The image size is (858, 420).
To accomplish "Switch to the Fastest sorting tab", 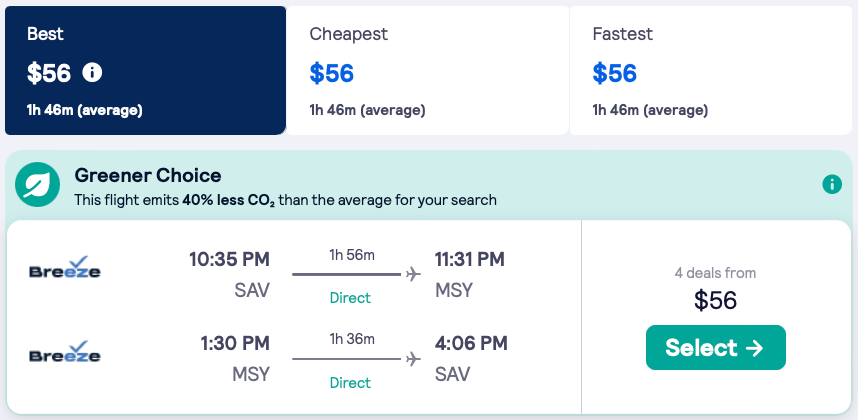I will pos(710,70).
